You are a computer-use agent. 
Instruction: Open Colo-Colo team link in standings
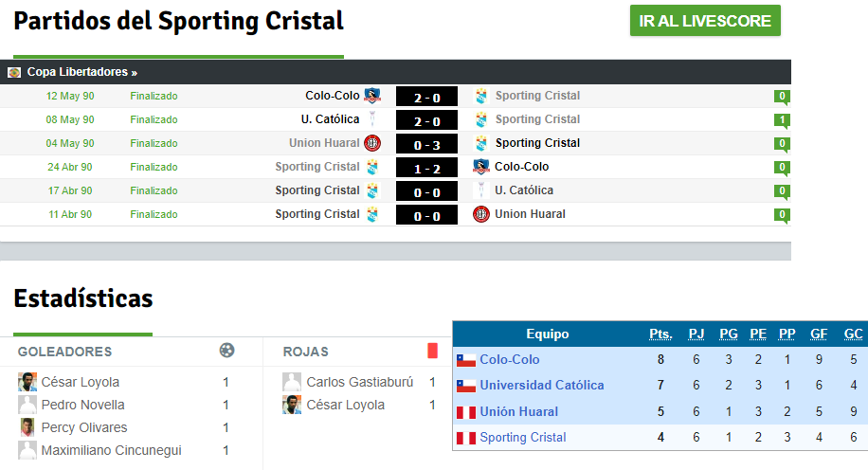[509, 359]
